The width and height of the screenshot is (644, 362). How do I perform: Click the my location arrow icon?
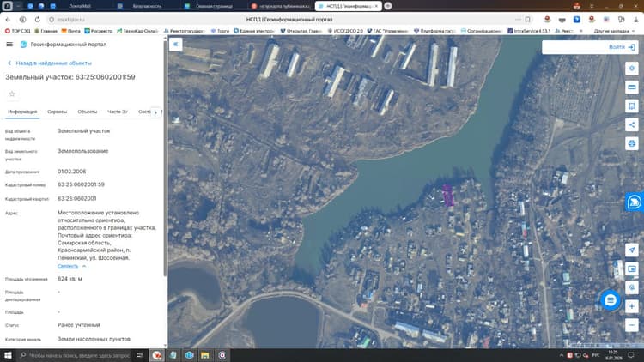(x=632, y=250)
